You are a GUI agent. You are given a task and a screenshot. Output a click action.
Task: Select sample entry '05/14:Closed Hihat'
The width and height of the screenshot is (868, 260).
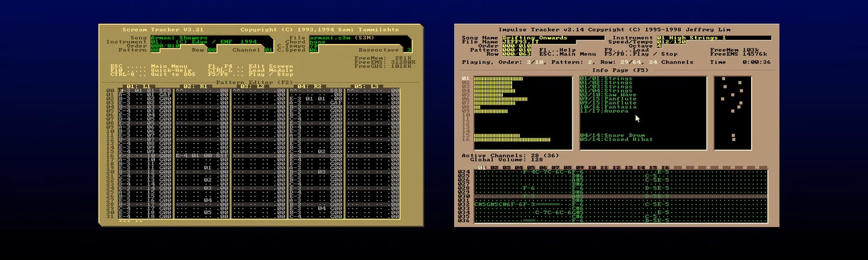pyautogui.click(x=616, y=139)
